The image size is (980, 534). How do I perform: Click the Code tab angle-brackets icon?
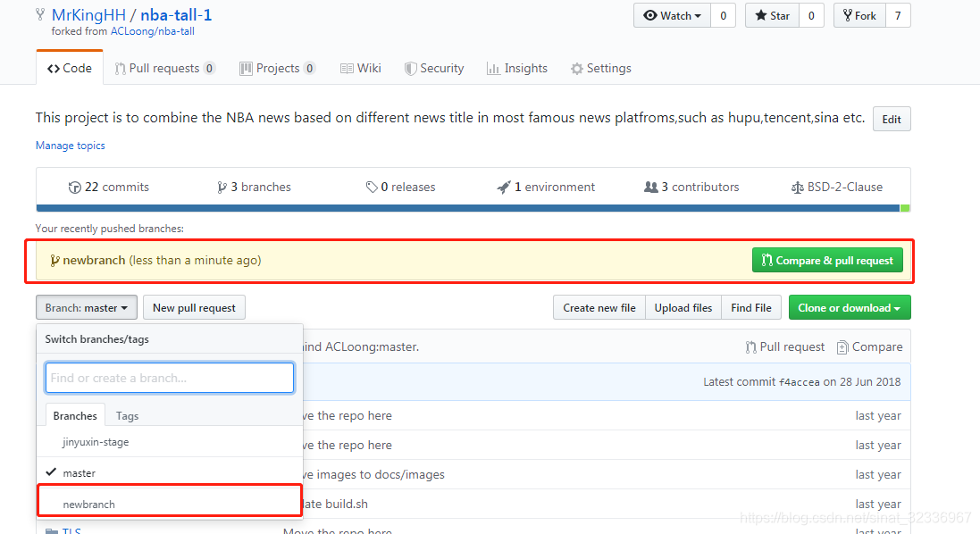tap(53, 69)
